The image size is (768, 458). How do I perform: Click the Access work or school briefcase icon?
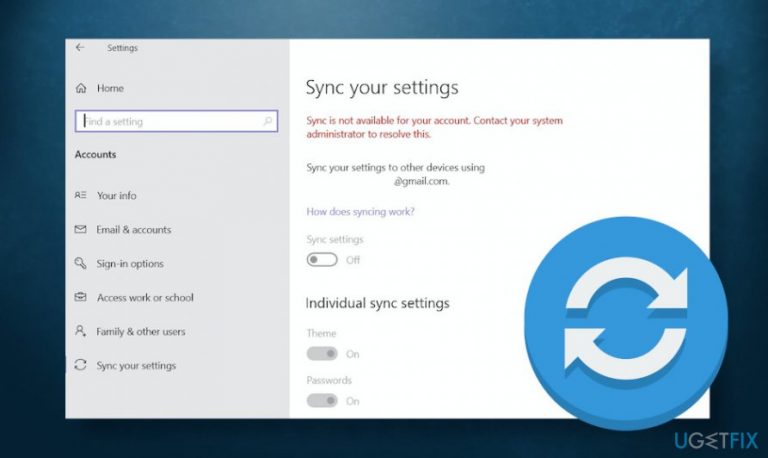click(80, 297)
